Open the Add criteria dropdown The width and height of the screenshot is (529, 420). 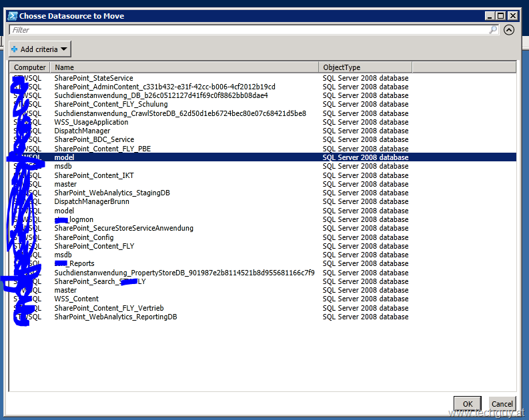pos(40,49)
